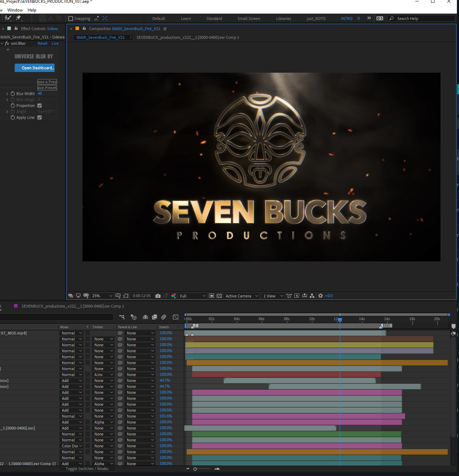Toggle the Proportion checkbox
The image size is (459, 476).
[x=40, y=106]
